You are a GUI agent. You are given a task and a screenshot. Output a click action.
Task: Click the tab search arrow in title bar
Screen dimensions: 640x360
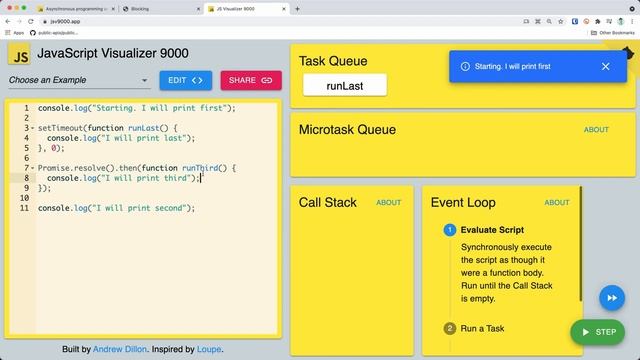[x=632, y=9]
